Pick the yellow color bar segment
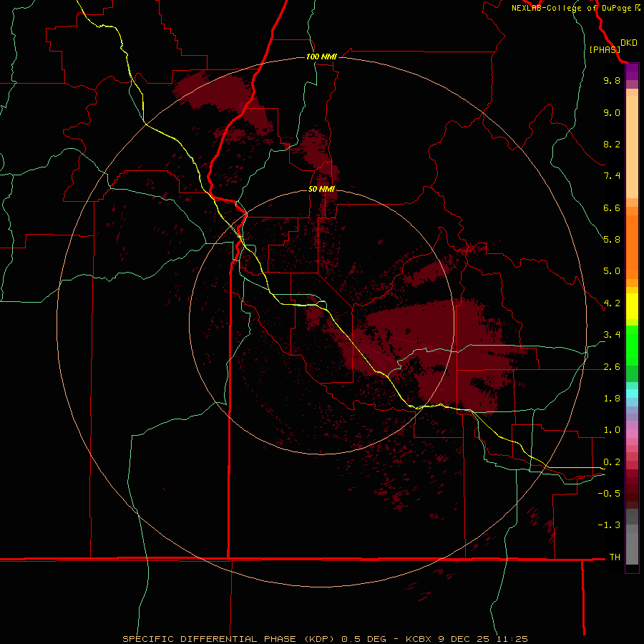The height and width of the screenshot is (644, 644). tap(632, 306)
